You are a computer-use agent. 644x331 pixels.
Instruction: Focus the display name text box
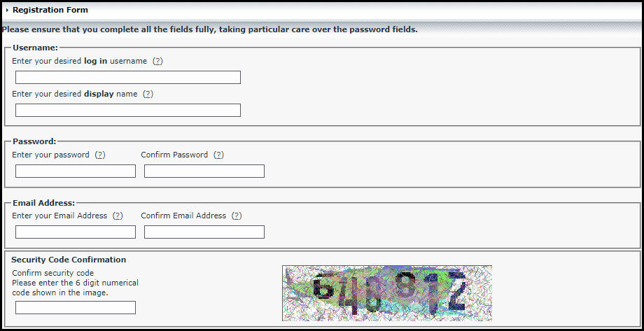[x=128, y=110]
